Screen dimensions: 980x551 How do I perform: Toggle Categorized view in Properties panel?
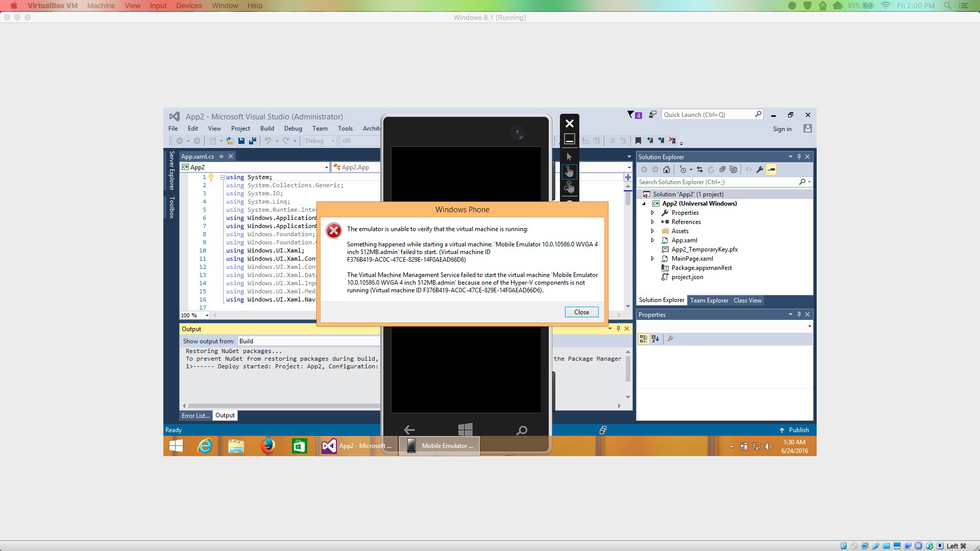[644, 339]
